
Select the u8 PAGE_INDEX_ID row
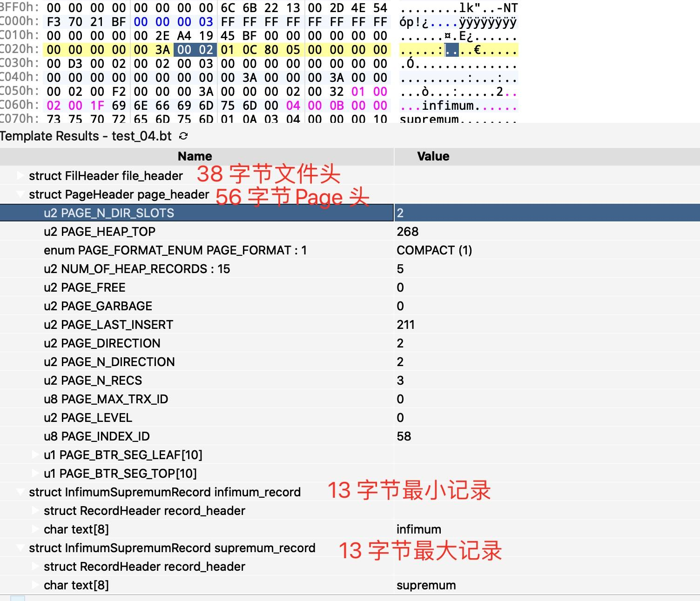350,436
